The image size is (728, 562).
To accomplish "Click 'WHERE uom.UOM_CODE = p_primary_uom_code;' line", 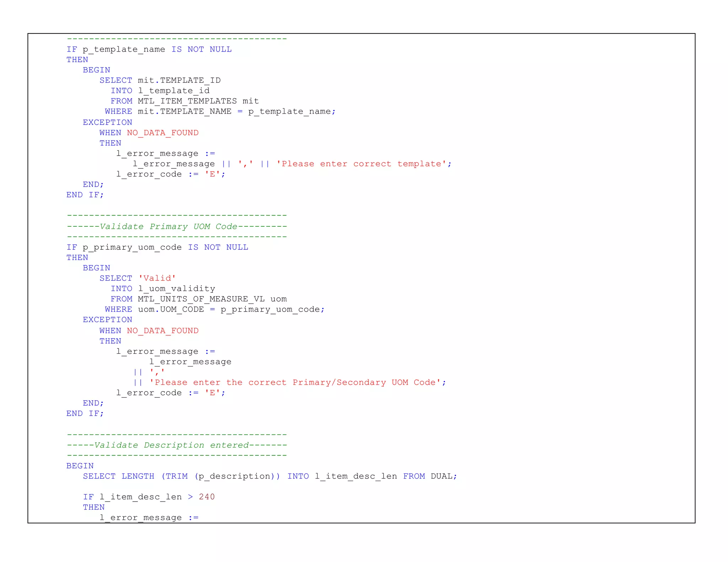I will [x=215, y=309].
